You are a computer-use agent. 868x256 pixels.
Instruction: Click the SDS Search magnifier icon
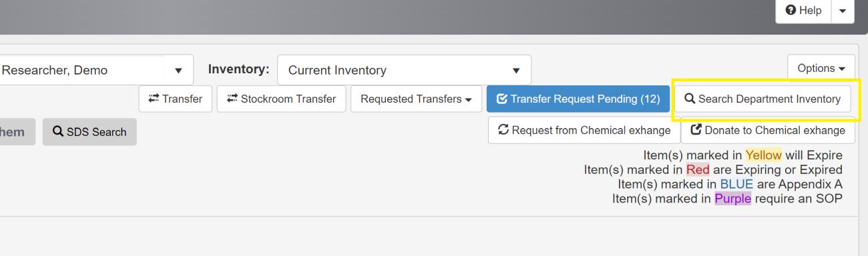point(58,132)
